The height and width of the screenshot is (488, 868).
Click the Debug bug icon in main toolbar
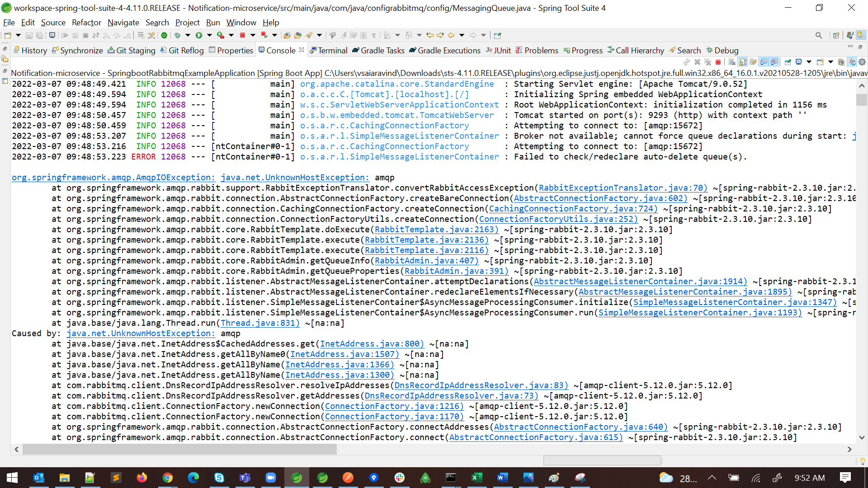(x=178, y=35)
